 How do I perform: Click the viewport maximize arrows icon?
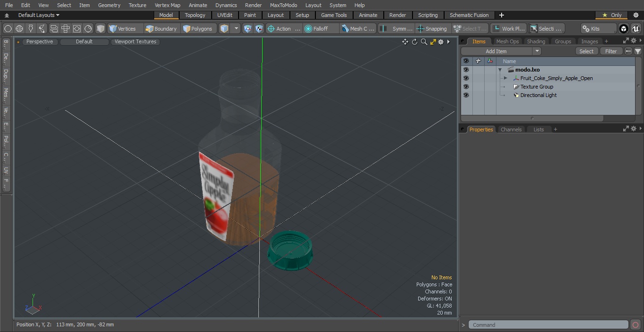(433, 42)
